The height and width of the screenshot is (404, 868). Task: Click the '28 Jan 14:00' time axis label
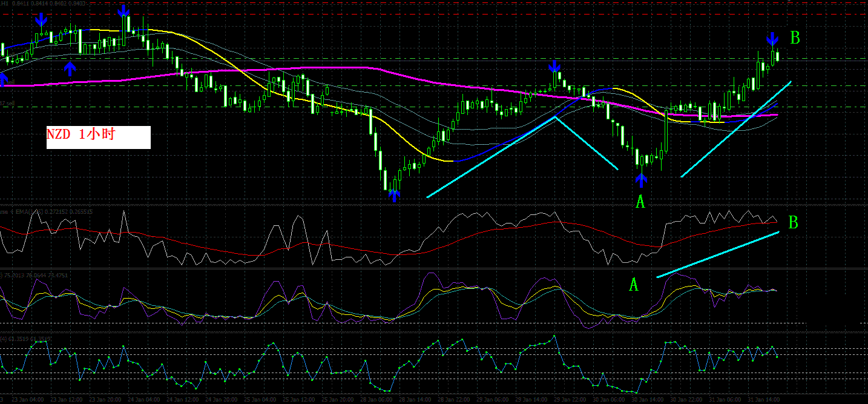[x=415, y=399]
